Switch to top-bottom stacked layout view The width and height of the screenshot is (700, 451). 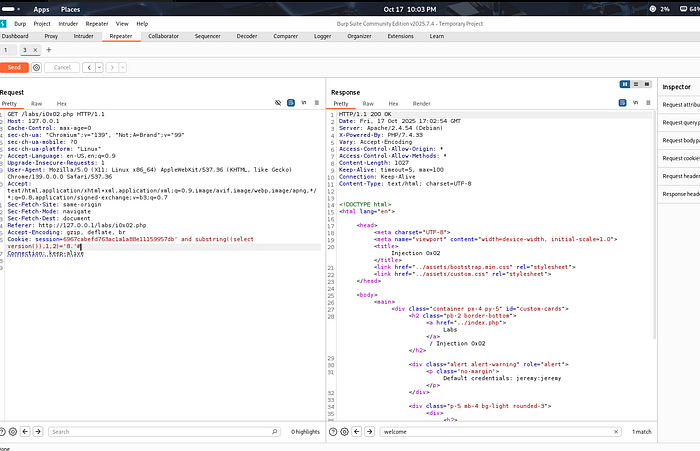pyautogui.click(x=636, y=84)
